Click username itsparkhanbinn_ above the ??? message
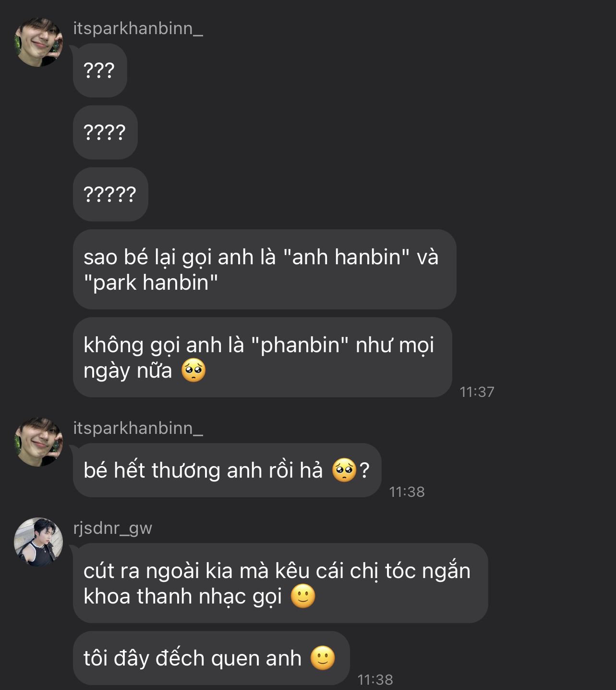Viewport: 616px width, 690px height. click(x=138, y=28)
